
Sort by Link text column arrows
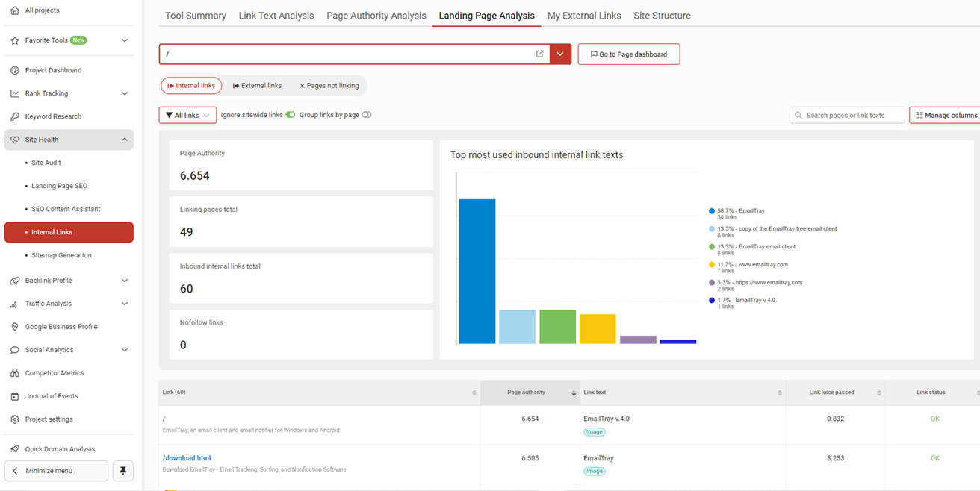tap(780, 393)
